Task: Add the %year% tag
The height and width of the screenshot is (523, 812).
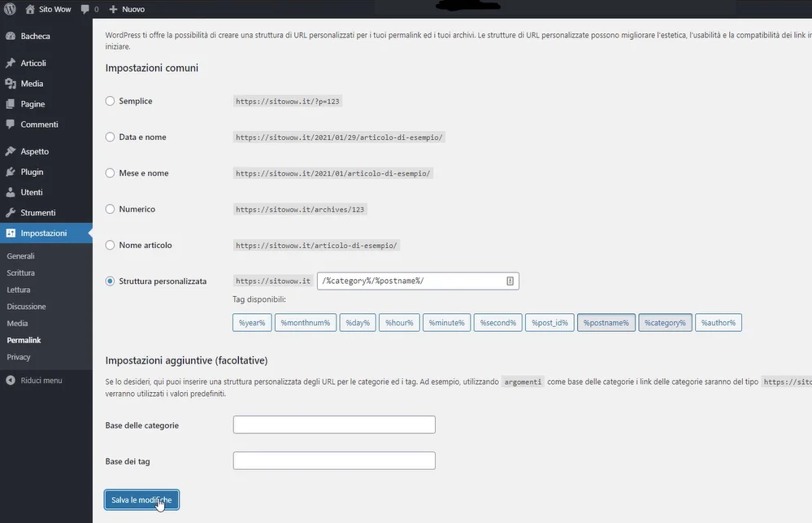Action: tap(252, 322)
